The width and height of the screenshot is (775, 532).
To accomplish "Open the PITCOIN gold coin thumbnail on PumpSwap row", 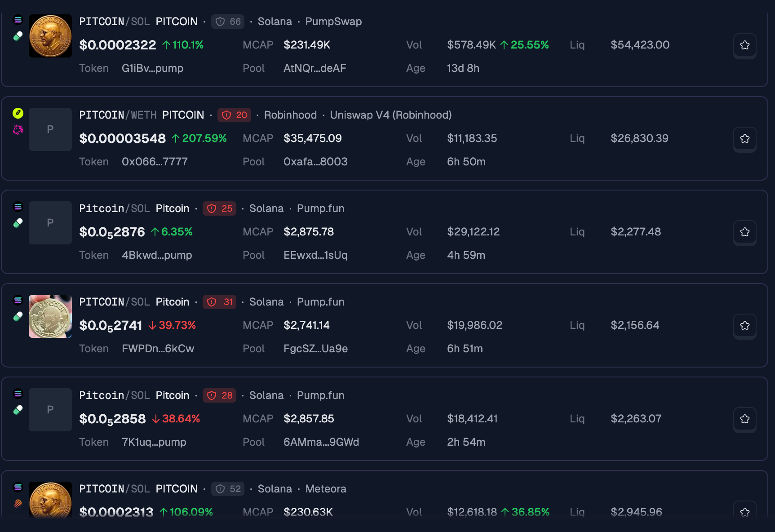I will click(50, 36).
